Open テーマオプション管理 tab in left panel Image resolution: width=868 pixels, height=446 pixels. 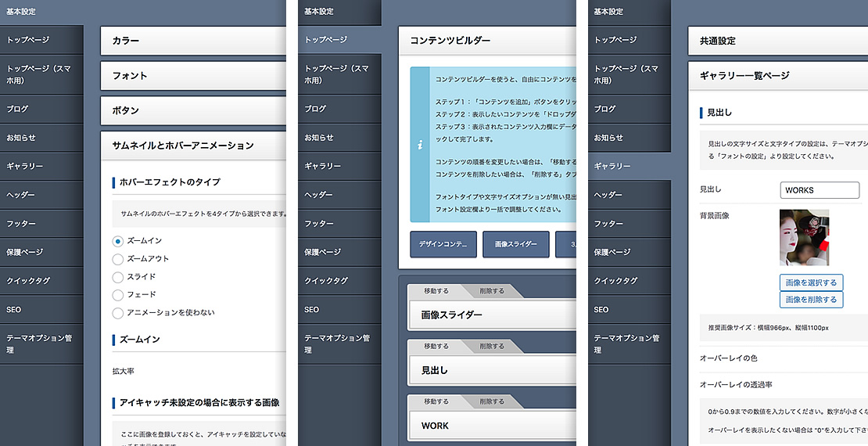tap(41, 344)
